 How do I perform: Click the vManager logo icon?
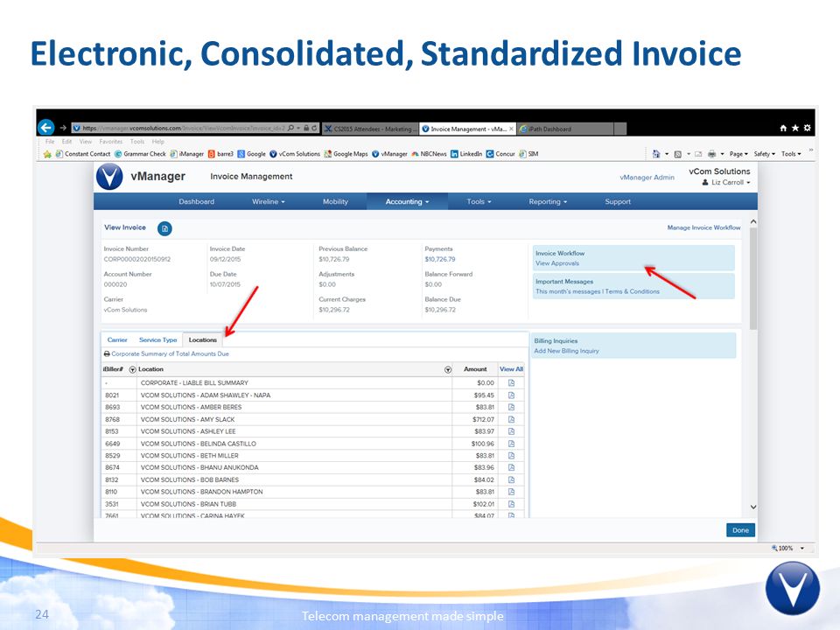pos(109,177)
